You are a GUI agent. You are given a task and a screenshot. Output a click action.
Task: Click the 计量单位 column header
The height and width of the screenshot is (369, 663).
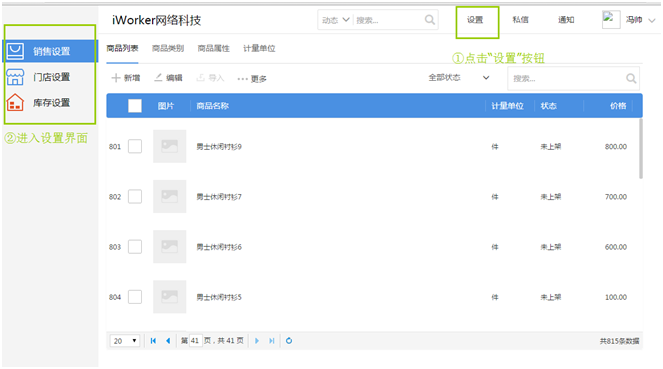point(507,106)
